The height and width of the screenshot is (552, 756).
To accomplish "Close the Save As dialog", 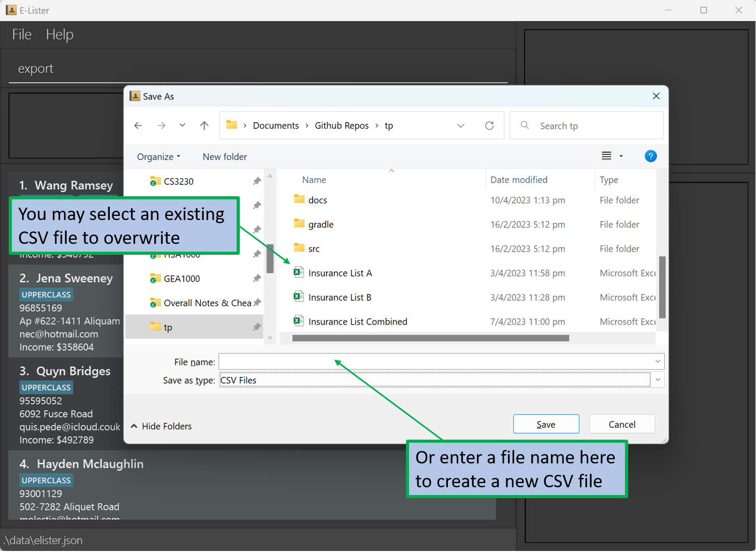I will click(656, 96).
